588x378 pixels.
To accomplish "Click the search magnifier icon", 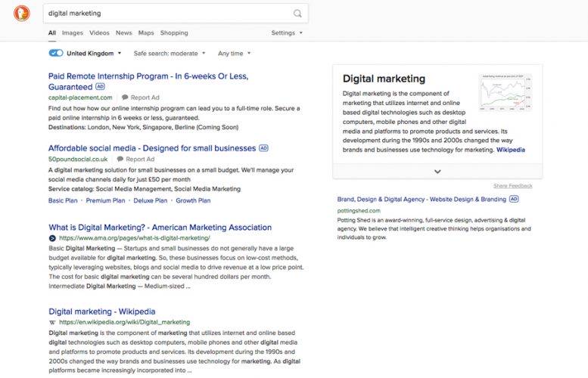I will coord(297,14).
